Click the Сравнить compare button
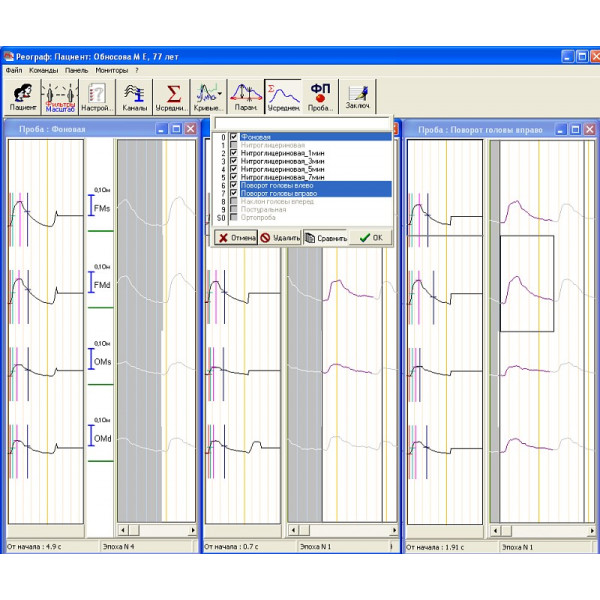Screen dimensions: 600x600 click(x=326, y=238)
